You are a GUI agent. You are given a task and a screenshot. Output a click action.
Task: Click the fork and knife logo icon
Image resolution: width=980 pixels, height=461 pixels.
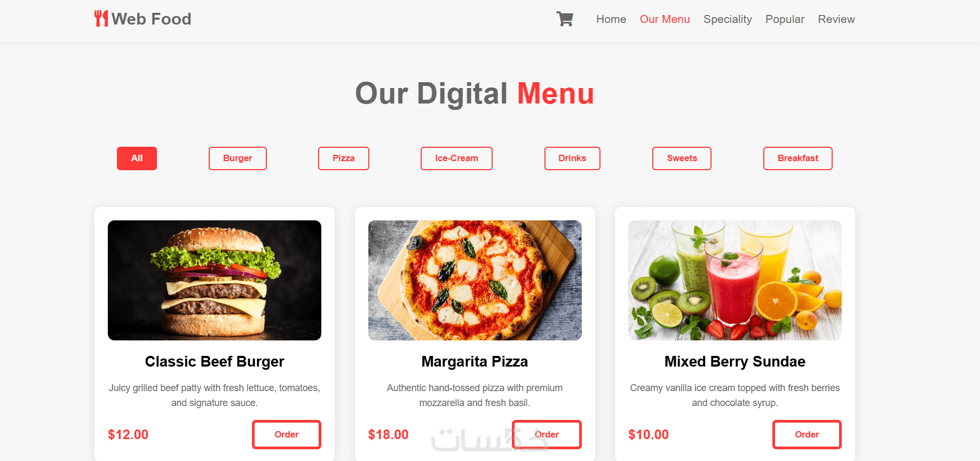tap(101, 19)
